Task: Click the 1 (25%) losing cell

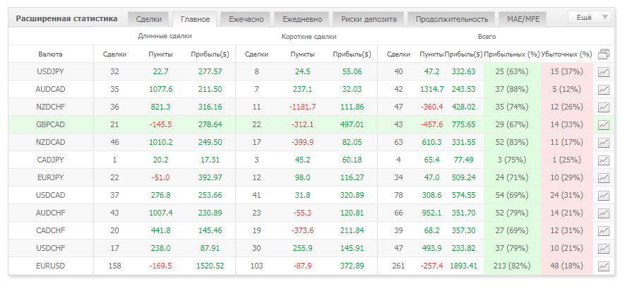Action: pos(567,160)
